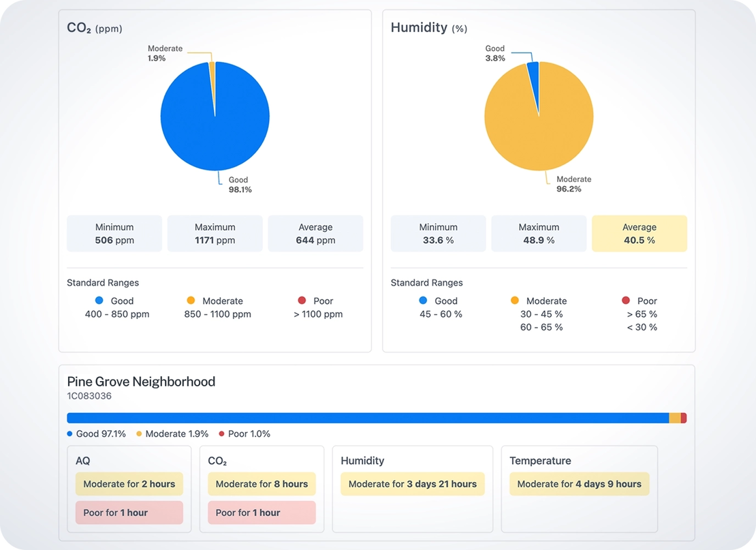The width and height of the screenshot is (756, 550).
Task: Click the CO₂ 'Moderate for 8 hours' badge
Action: pos(262,484)
